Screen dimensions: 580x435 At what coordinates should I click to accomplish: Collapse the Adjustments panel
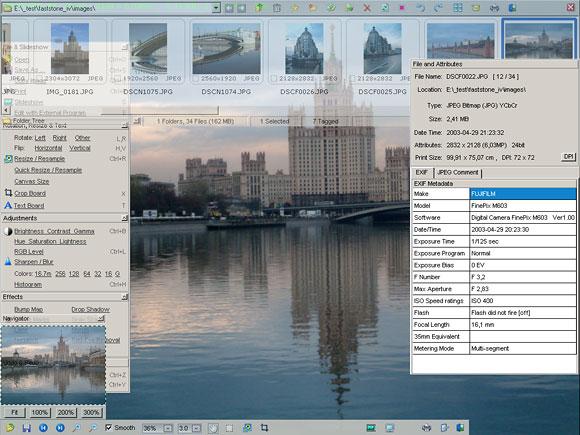coord(125,218)
